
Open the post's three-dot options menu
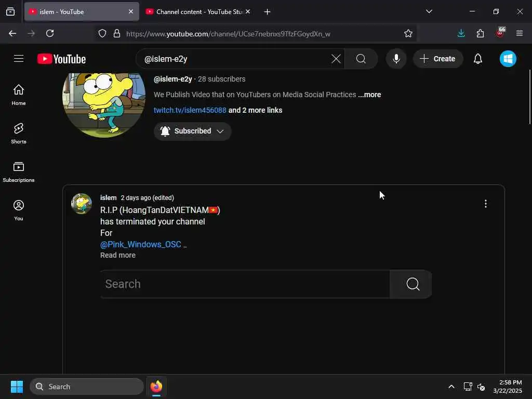click(x=486, y=204)
